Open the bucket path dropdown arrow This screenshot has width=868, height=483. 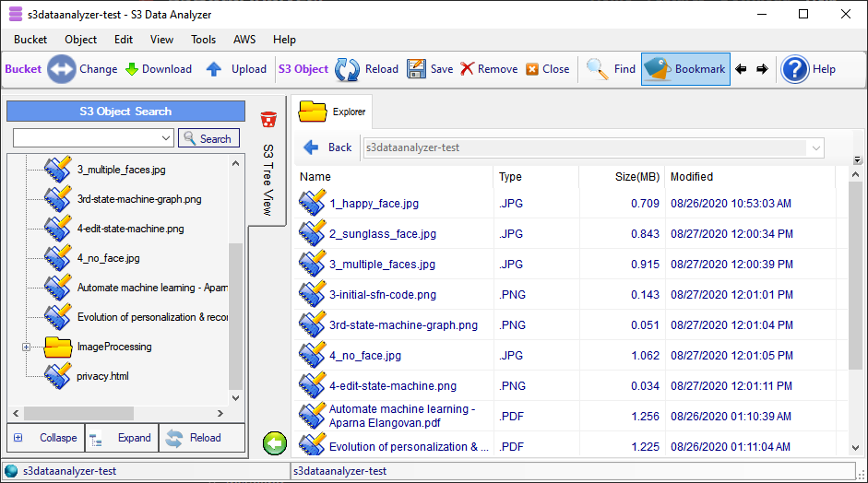[815, 147]
